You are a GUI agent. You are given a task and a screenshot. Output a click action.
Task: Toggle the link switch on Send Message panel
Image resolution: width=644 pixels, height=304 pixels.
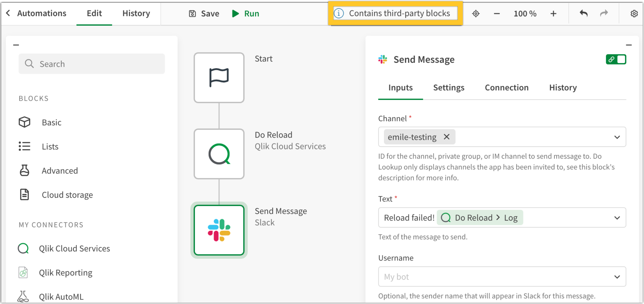coord(616,59)
